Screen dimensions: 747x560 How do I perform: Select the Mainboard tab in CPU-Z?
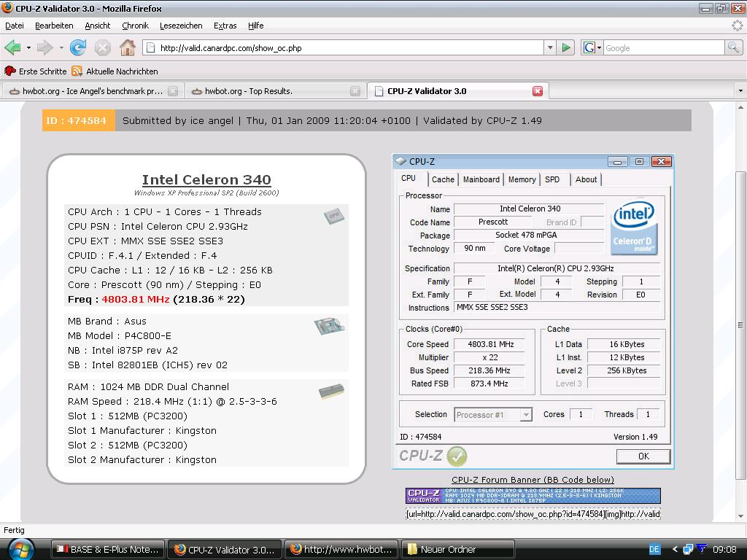[x=481, y=179]
